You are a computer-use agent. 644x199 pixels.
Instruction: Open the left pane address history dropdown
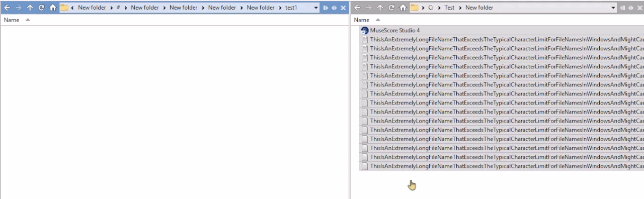(316, 8)
